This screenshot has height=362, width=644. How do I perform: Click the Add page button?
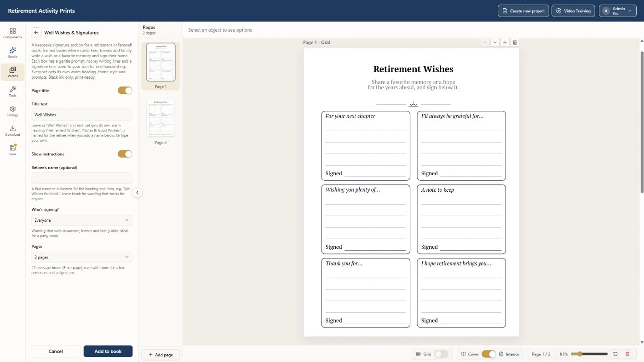pos(161,355)
